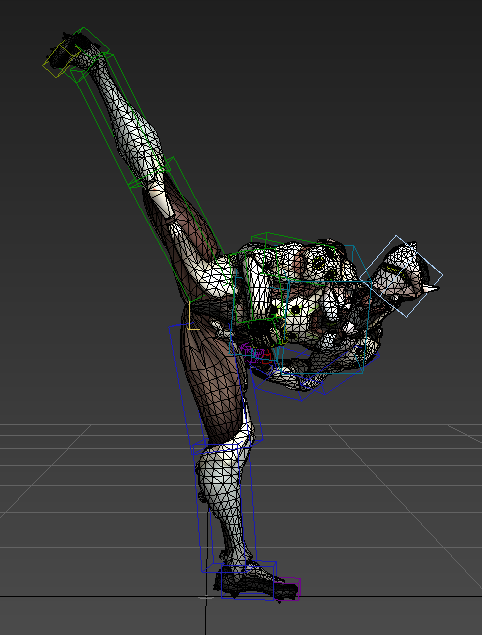Select the light blue head bone box
The height and width of the screenshot is (635, 482).
click(x=401, y=276)
